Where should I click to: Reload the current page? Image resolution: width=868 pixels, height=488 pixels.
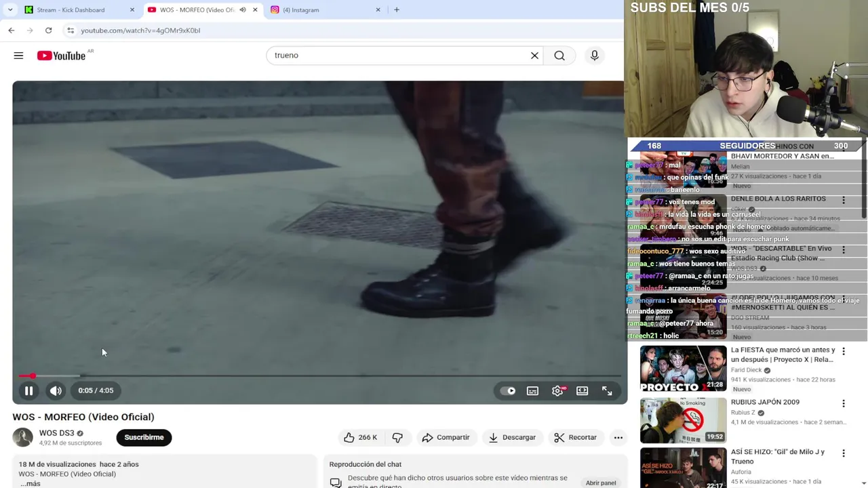click(48, 30)
